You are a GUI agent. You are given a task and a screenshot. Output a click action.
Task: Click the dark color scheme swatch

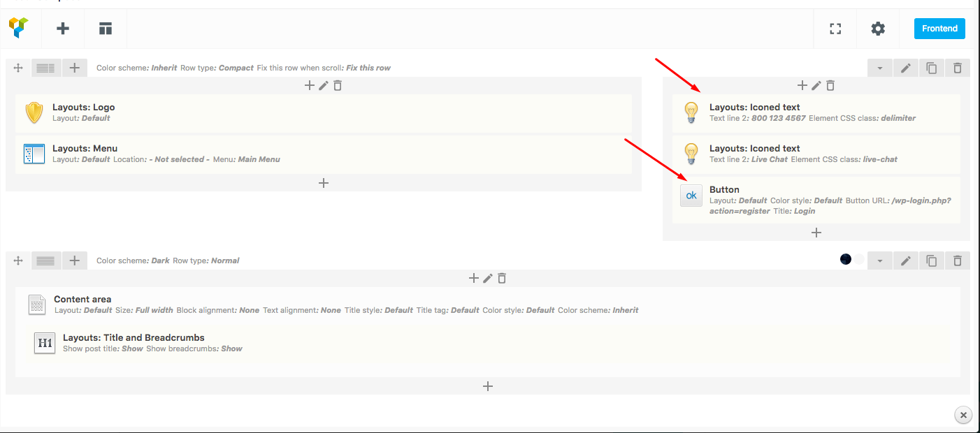846,260
